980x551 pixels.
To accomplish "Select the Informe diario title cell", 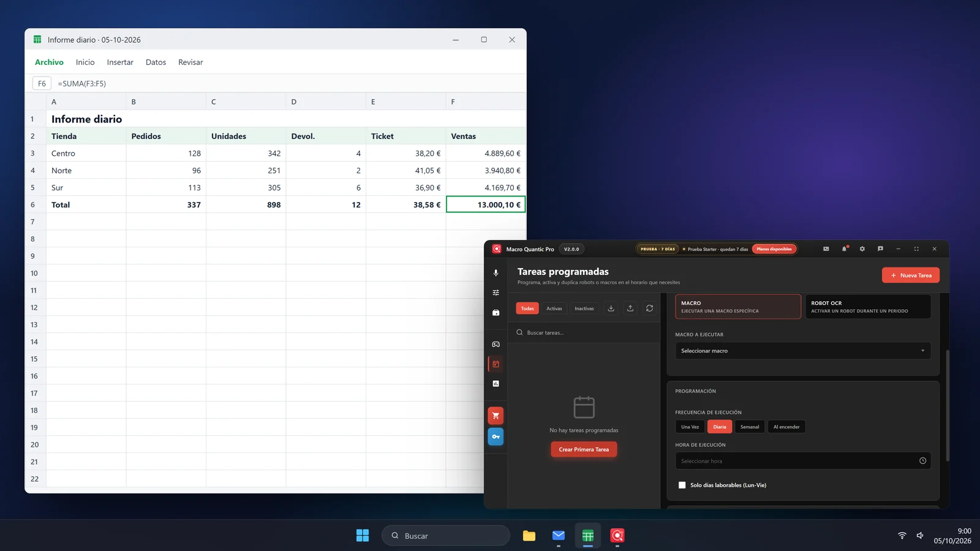I will pos(86,119).
